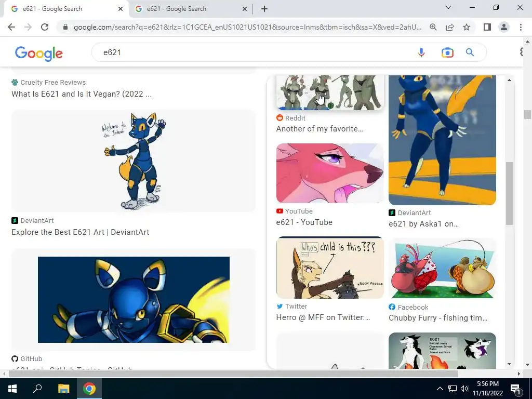532x399 pixels.
Task: Open the blue robot fox GitHub image
Action: coord(134,300)
